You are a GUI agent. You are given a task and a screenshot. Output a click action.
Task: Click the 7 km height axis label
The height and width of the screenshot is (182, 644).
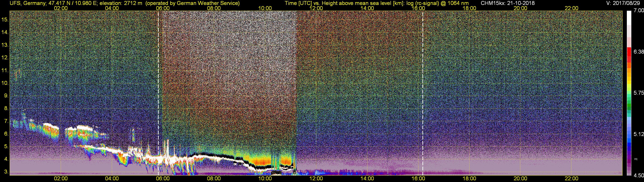click(x=6, y=121)
